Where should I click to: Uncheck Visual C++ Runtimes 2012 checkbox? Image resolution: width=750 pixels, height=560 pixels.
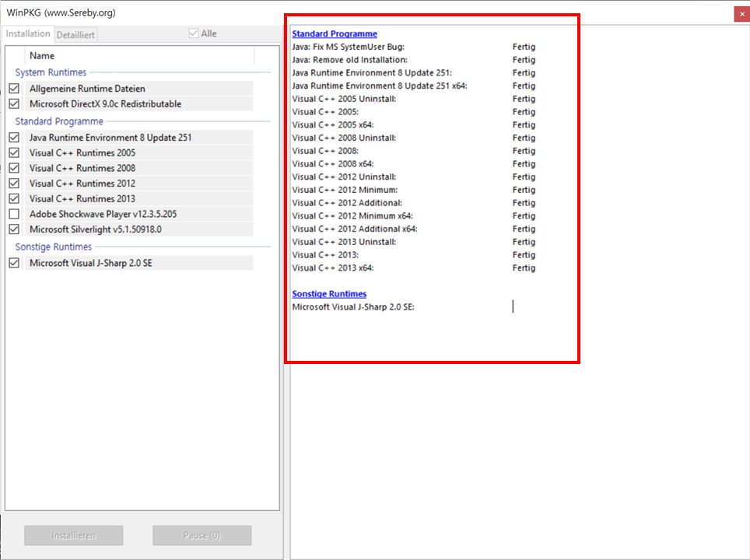coord(14,183)
